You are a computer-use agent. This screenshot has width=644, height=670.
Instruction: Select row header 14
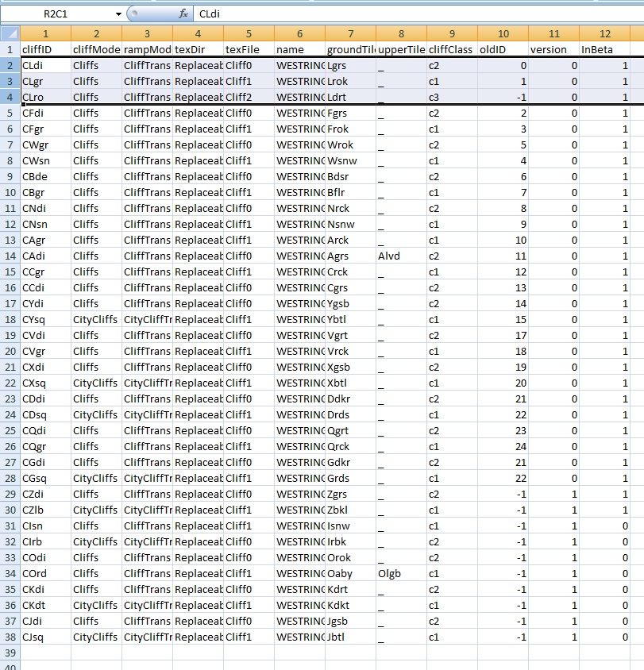point(10,256)
